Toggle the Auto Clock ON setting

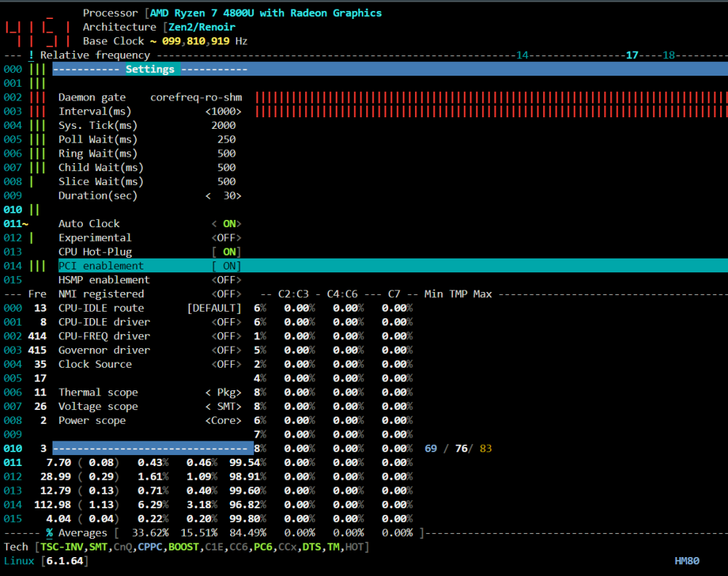tap(226, 224)
